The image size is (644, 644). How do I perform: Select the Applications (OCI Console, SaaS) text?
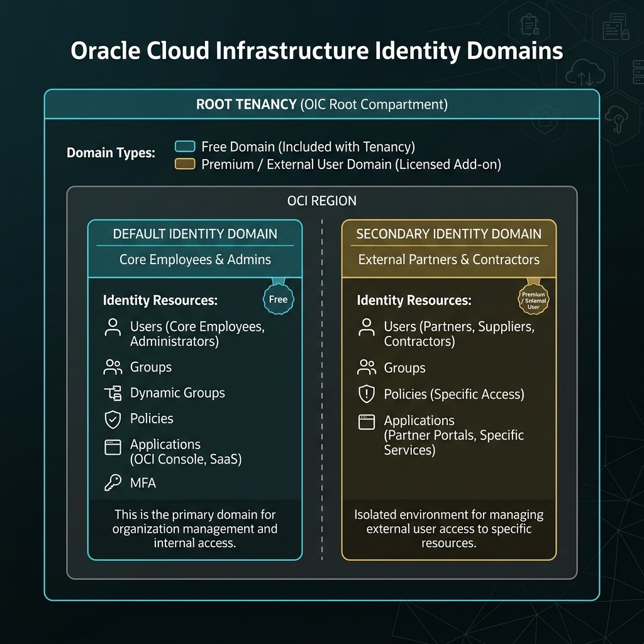click(x=186, y=452)
